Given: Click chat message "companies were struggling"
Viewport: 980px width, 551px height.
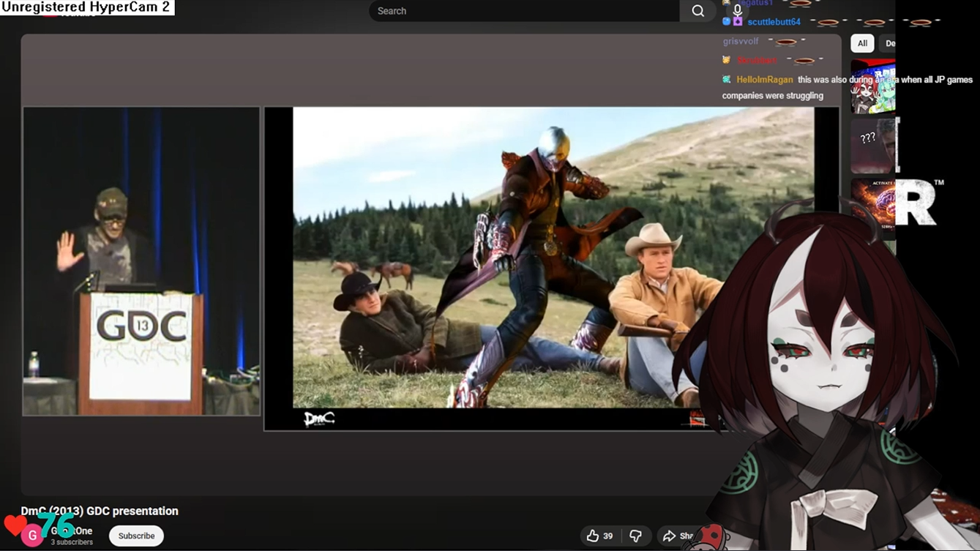Looking at the screenshot, I should [x=773, y=96].
